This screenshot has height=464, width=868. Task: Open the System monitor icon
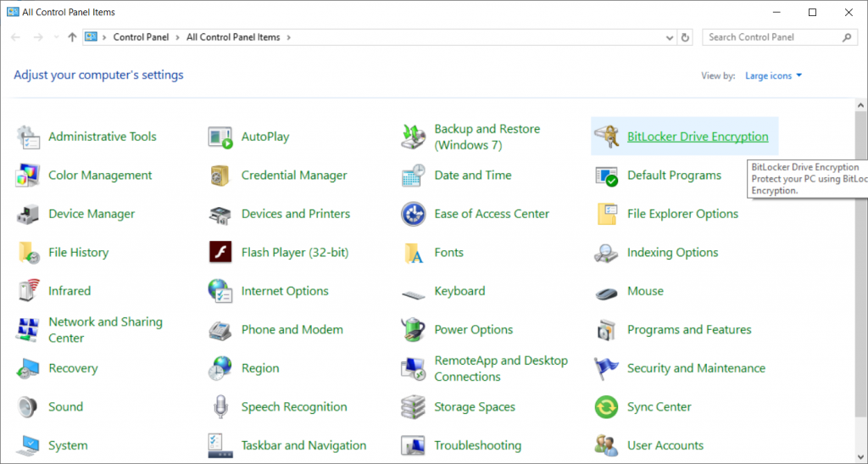[28, 445]
